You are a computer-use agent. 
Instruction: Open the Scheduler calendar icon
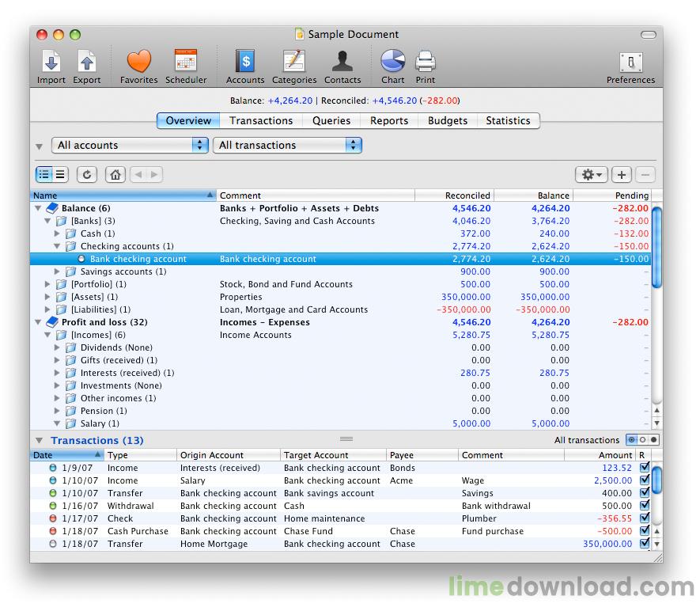point(186,60)
